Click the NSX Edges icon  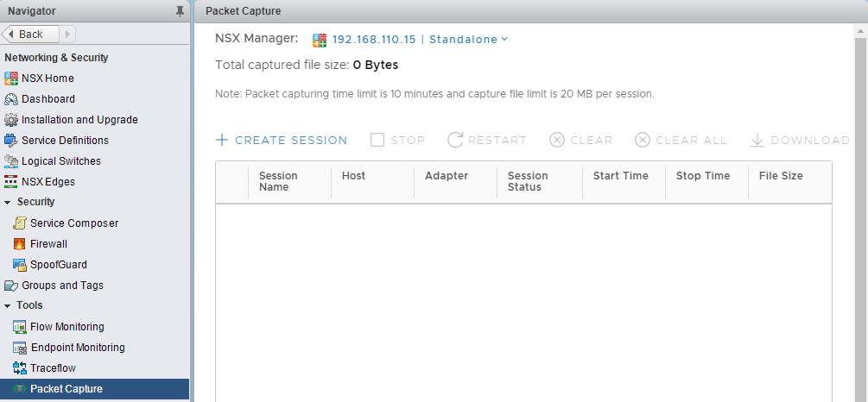(x=11, y=182)
